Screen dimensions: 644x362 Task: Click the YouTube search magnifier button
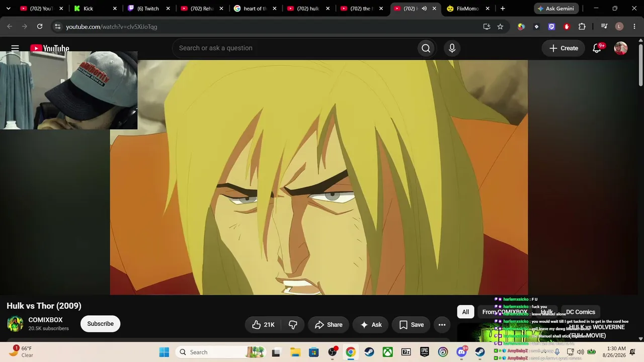tap(426, 48)
